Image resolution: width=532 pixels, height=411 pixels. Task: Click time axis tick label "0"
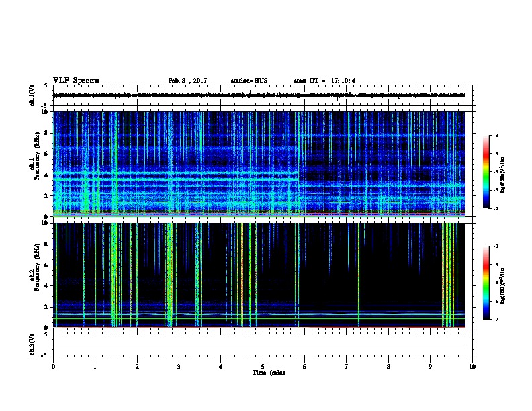click(x=53, y=366)
